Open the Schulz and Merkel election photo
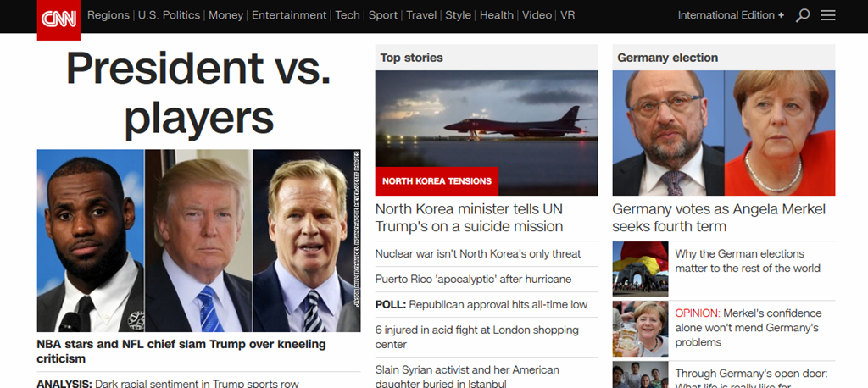Viewport: 868px width, 388px height. click(724, 133)
